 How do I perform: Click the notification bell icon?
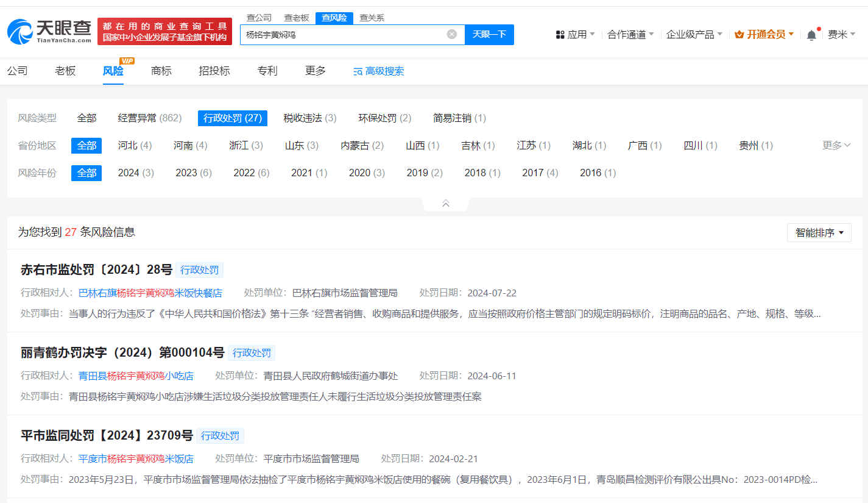pos(811,35)
